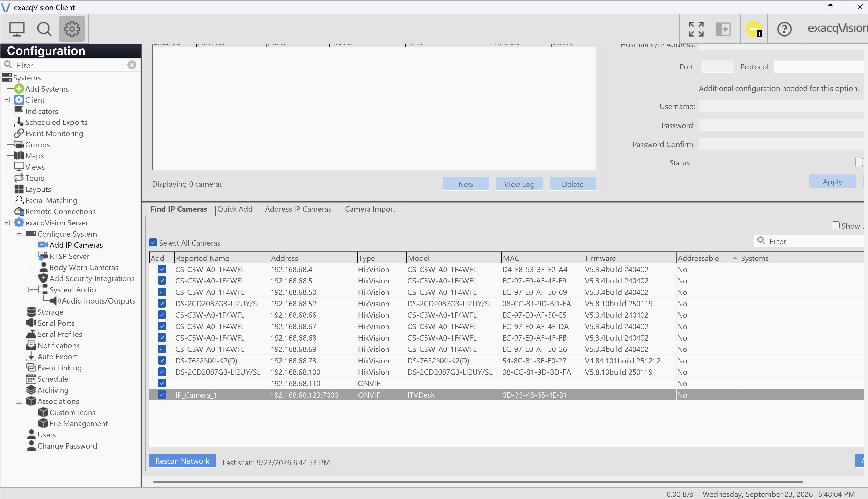868x499 pixels.
Task: Click the Event Monitoring link icon
Action: tap(19, 133)
